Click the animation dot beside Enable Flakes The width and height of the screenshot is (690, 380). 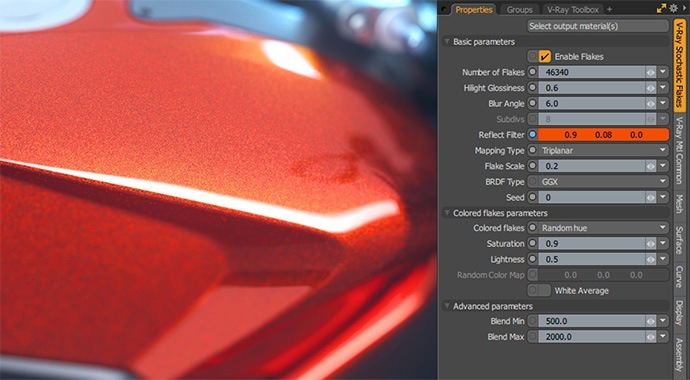tap(532, 57)
